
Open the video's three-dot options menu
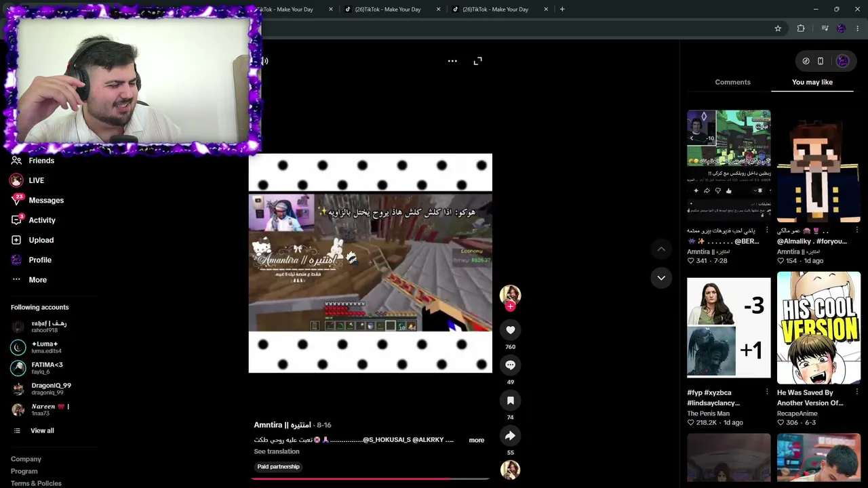click(452, 61)
